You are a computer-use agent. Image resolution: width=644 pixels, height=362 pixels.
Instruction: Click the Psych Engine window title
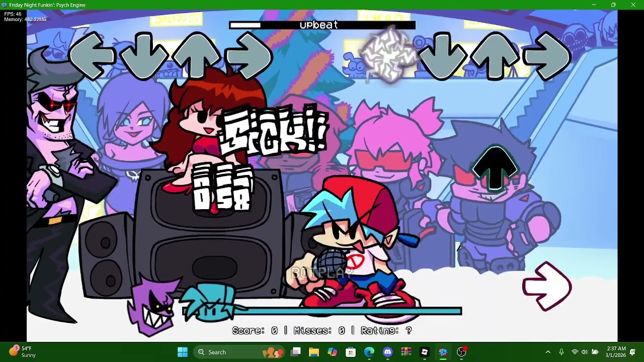[47, 5]
